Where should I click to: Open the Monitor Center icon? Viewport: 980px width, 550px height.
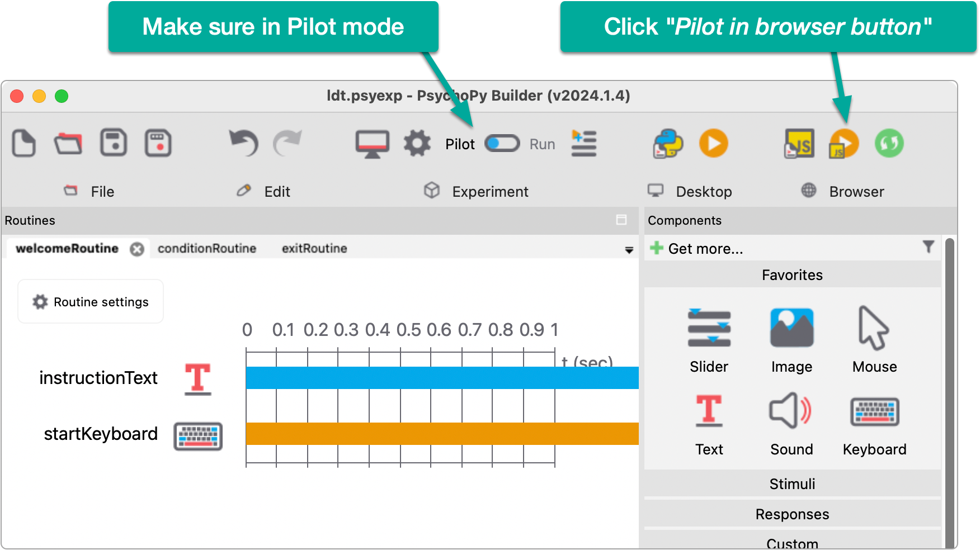pos(373,144)
